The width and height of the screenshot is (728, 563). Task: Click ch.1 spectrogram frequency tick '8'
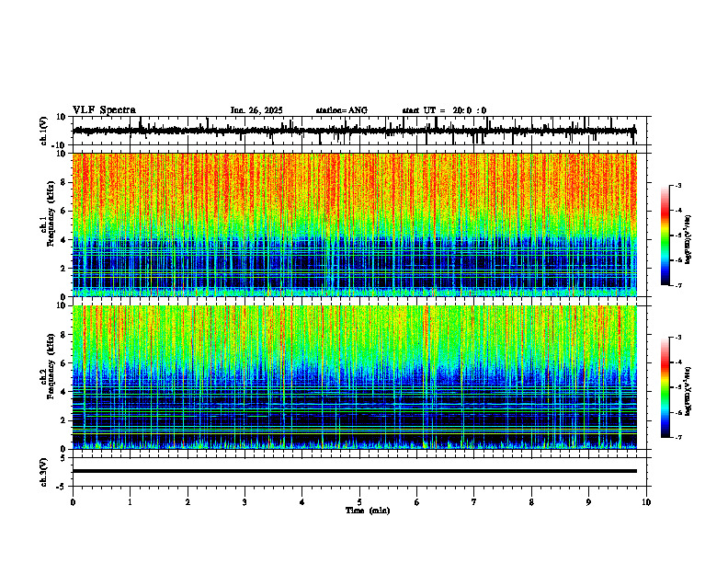63,182
